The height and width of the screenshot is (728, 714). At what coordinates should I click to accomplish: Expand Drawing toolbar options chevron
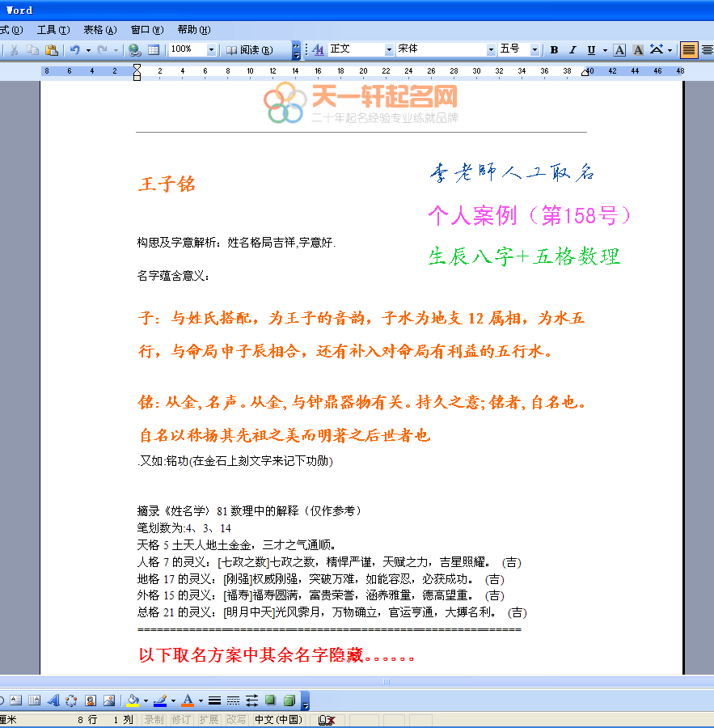[x=305, y=700]
